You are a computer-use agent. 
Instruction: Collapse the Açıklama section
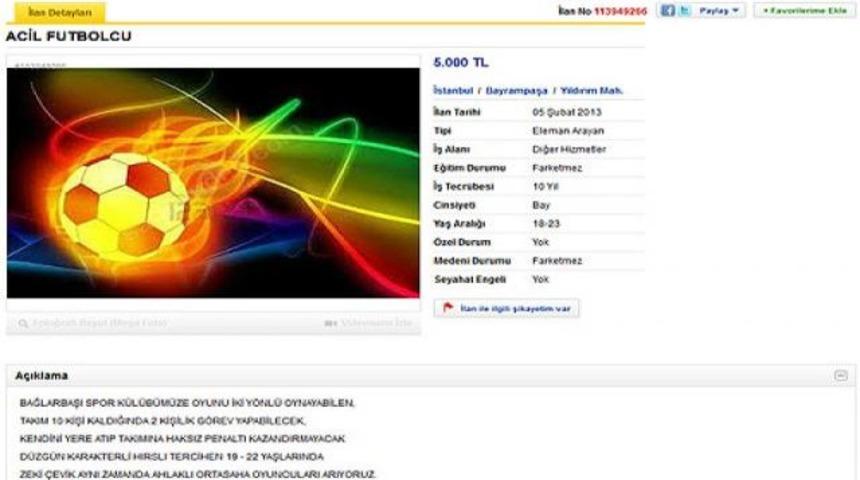pos(840,376)
